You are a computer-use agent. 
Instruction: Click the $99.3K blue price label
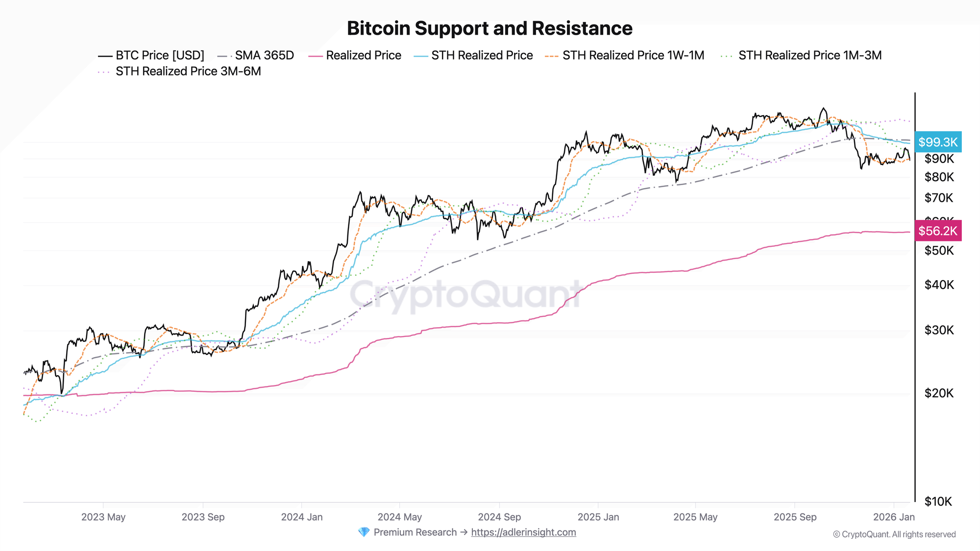tap(937, 142)
